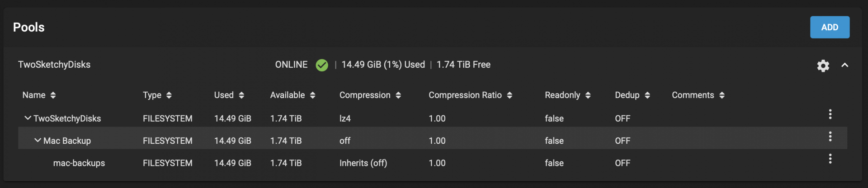
Task: Collapse the TwoSketchyDisks root dataset tree
Action: coord(28,118)
